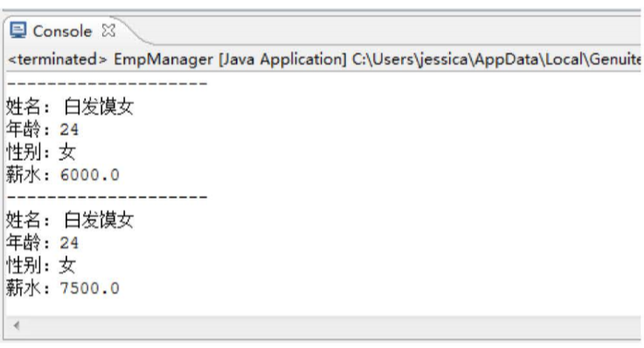Close the Console view with the X icon
This screenshot has width=644, height=348.
click(x=108, y=31)
